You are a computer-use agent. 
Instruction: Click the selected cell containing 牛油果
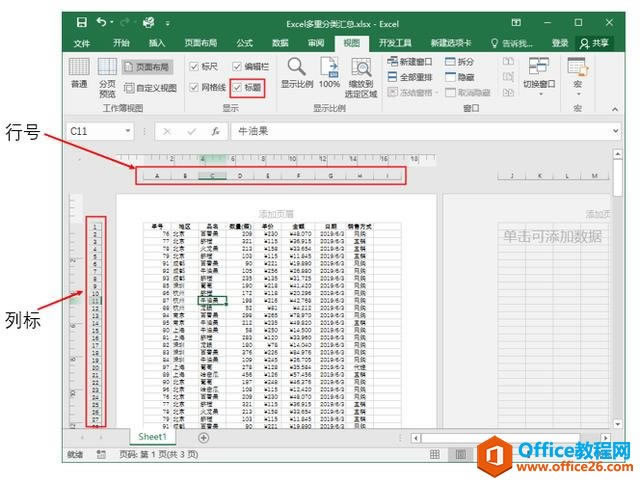[212, 301]
